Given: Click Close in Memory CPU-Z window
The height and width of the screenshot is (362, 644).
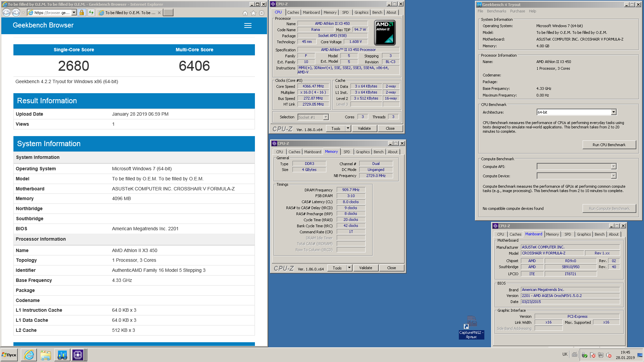Looking at the screenshot, I should coord(391,268).
